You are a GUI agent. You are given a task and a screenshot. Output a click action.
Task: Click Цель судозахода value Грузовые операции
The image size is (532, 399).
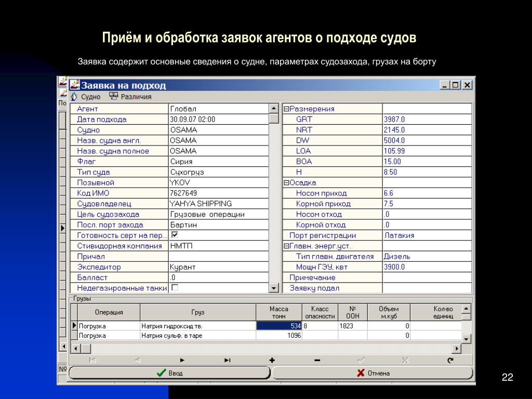219,214
